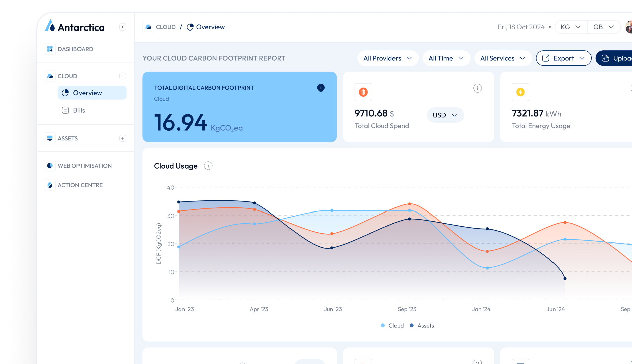This screenshot has width=632, height=364.
Task: Toggle the Cloud series in chart legend
Action: click(x=392, y=326)
